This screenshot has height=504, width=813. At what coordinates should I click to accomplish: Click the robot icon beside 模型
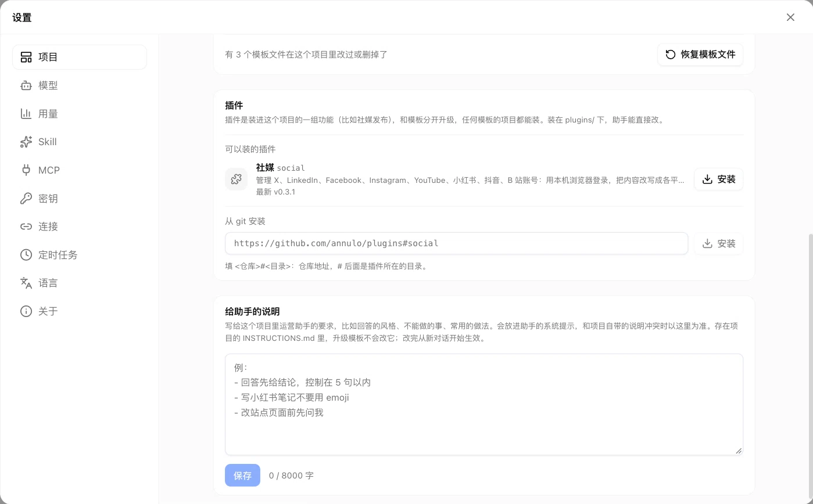pyautogui.click(x=26, y=85)
